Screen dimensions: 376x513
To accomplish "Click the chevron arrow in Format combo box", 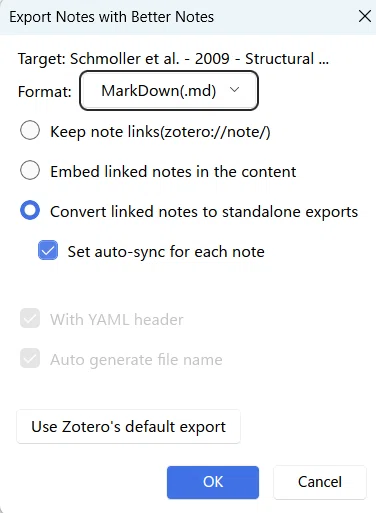I will point(235,90).
